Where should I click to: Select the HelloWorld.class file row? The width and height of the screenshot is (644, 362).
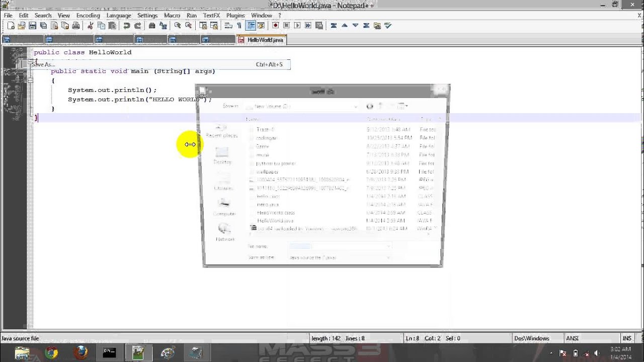tap(342, 213)
